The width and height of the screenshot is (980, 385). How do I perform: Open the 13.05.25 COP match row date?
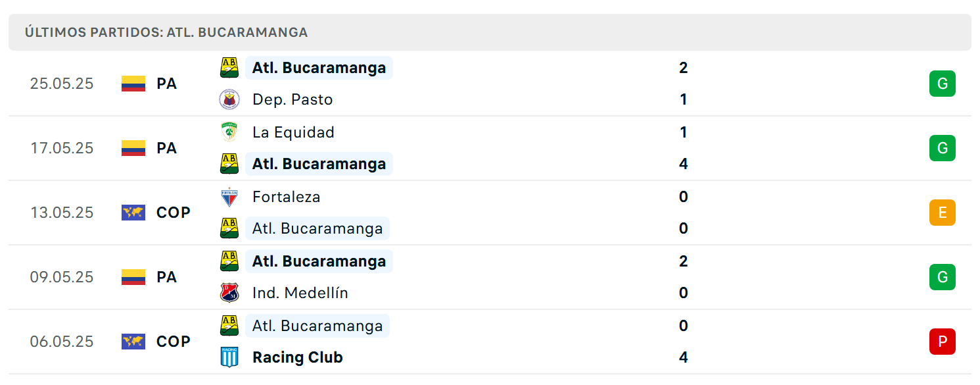[x=62, y=213]
